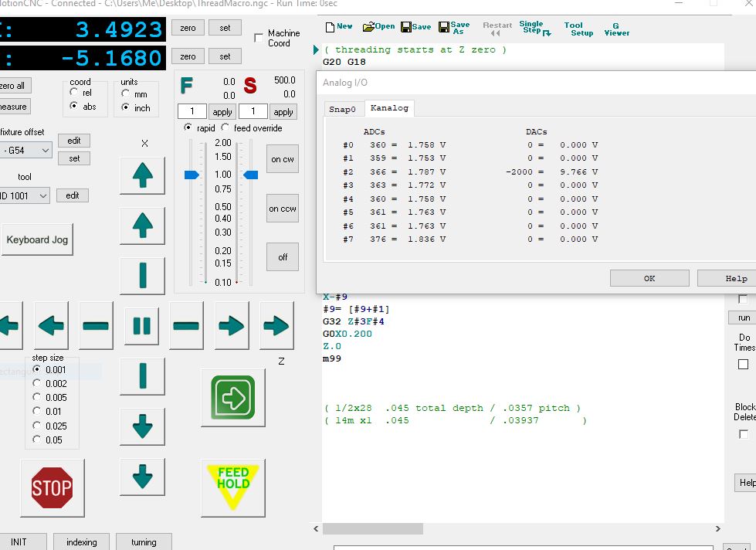Select the Kanalog tab
756x550 pixels.
[x=388, y=108]
